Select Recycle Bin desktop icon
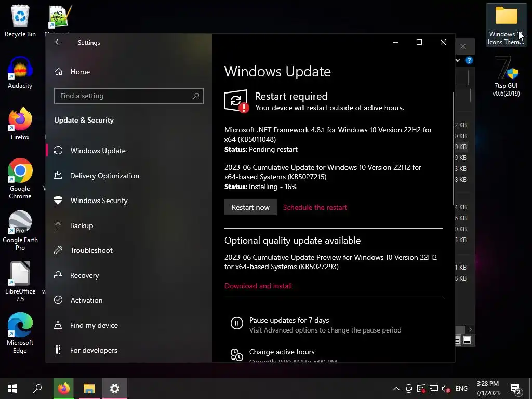Viewport: 532px width, 399px height. (20, 21)
